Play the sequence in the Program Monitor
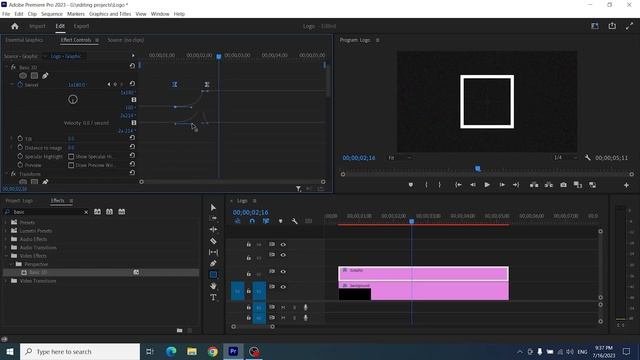 [x=487, y=185]
